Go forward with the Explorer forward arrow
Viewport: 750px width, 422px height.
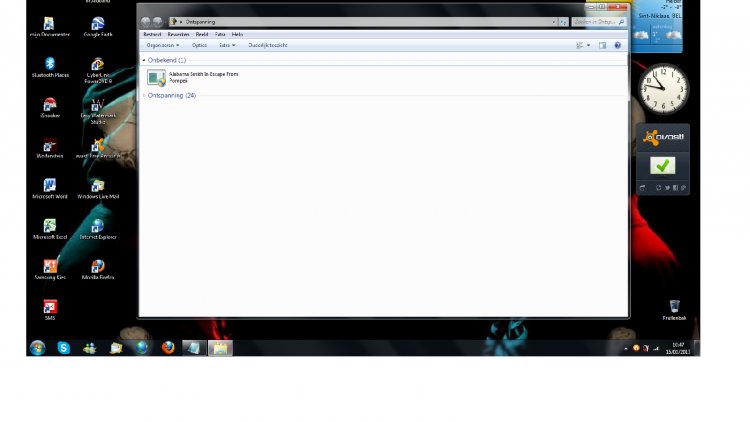coord(157,22)
